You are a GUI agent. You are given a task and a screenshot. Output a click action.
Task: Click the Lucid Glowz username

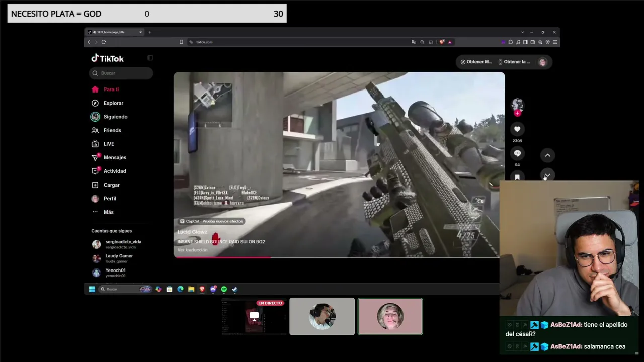pyautogui.click(x=192, y=232)
